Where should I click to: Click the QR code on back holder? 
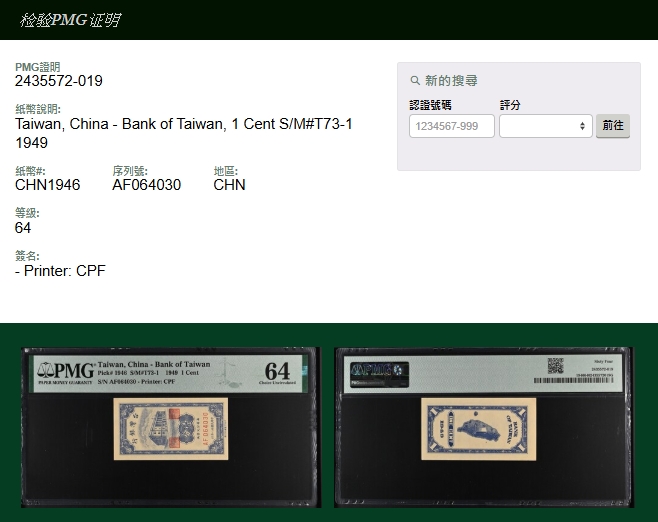tap(556, 367)
